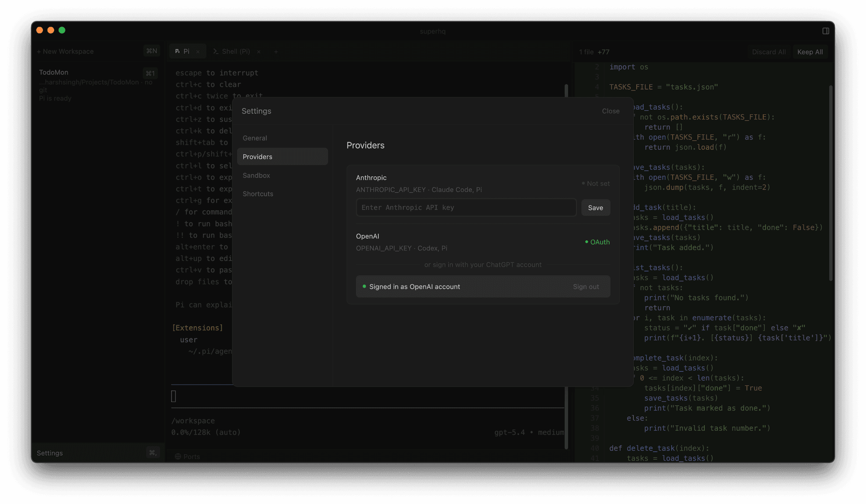The image size is (866, 504).
Task: Close the Settings dialog
Action: click(610, 111)
